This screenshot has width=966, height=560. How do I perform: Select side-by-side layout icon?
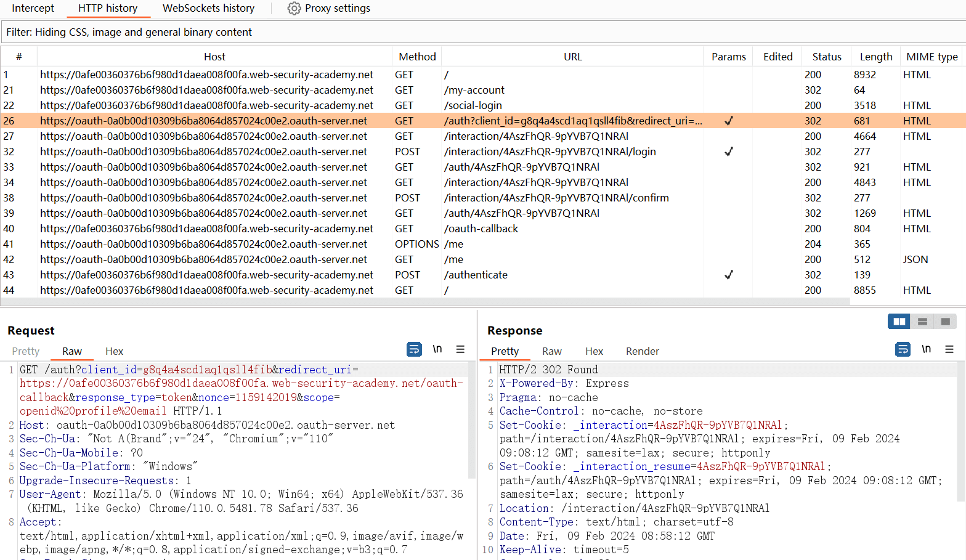point(899,322)
